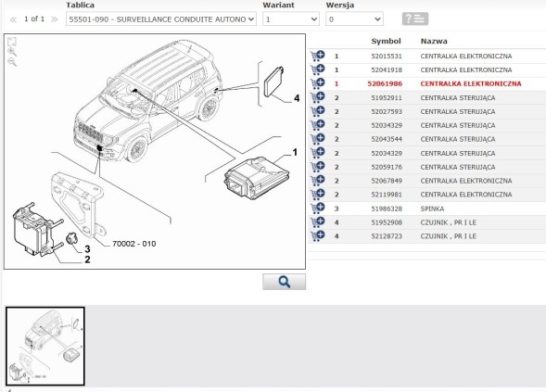Zoom in on the parts diagram
Image resolution: width=546 pixels, height=392 pixels.
[12, 52]
